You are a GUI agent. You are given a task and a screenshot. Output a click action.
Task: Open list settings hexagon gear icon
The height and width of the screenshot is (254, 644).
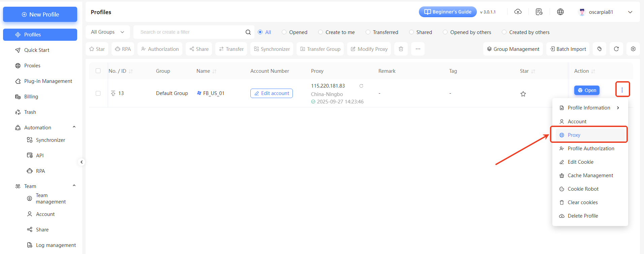[x=633, y=49]
